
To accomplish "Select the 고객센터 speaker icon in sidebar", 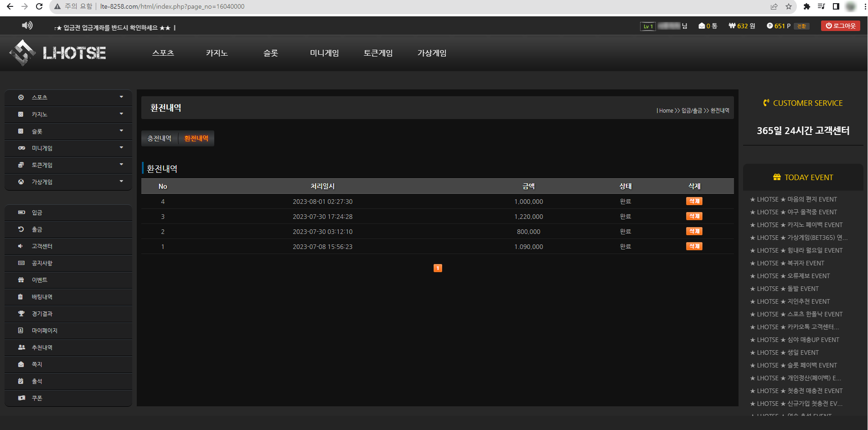I will pos(21,246).
